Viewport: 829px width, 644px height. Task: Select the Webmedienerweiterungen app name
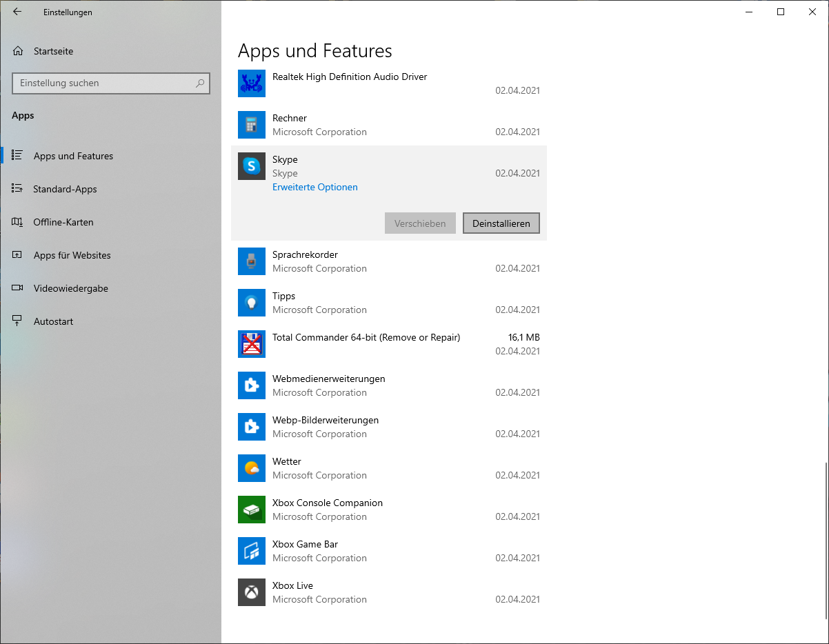pyautogui.click(x=329, y=379)
